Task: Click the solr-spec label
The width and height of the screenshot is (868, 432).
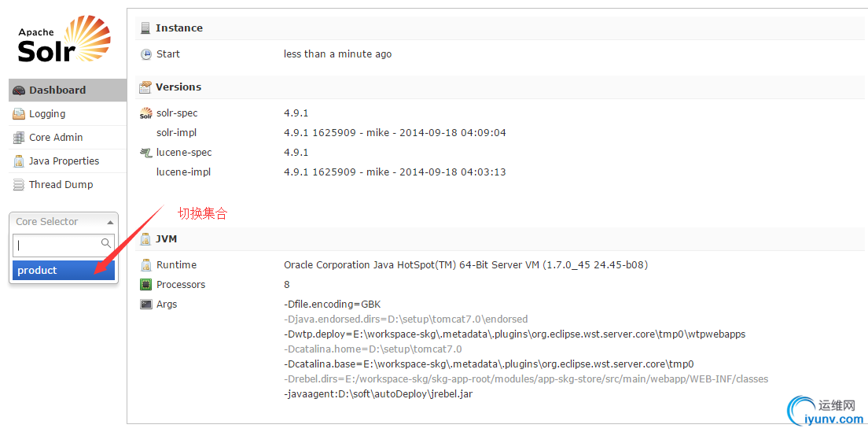Action: [177, 113]
